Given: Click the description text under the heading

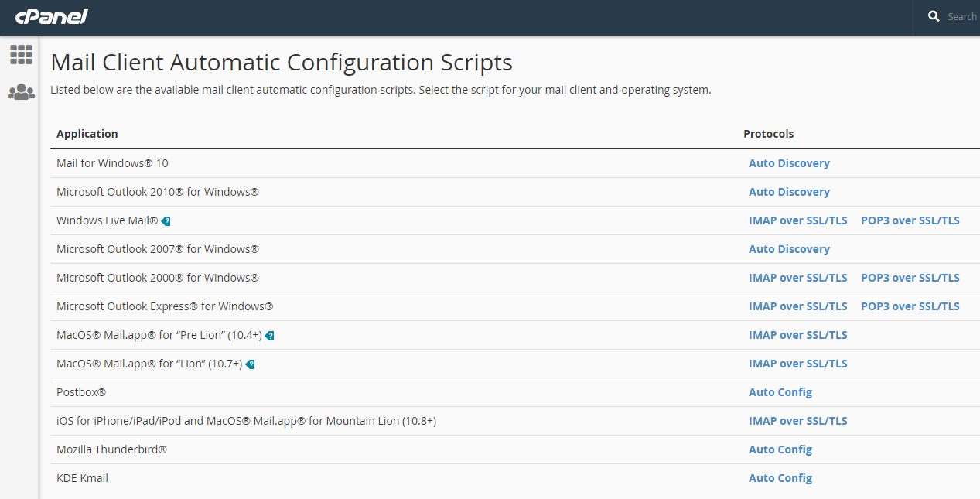Looking at the screenshot, I should point(381,90).
